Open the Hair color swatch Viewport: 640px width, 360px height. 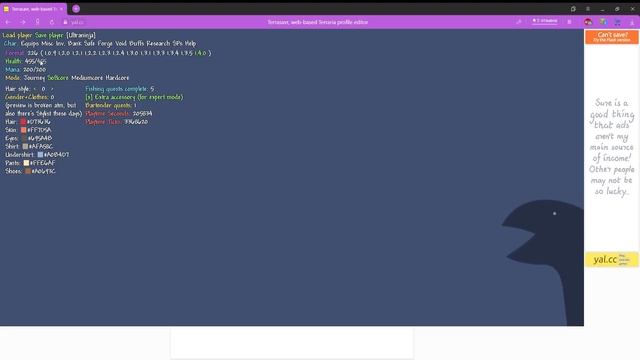pos(23,122)
